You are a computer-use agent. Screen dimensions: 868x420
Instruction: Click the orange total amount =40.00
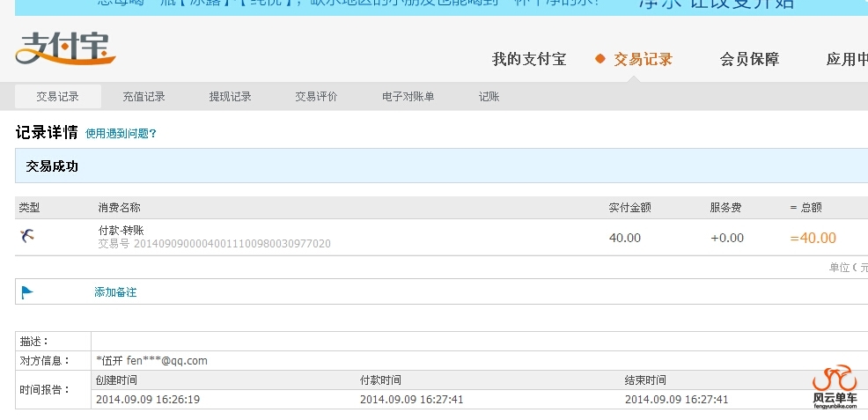(813, 238)
